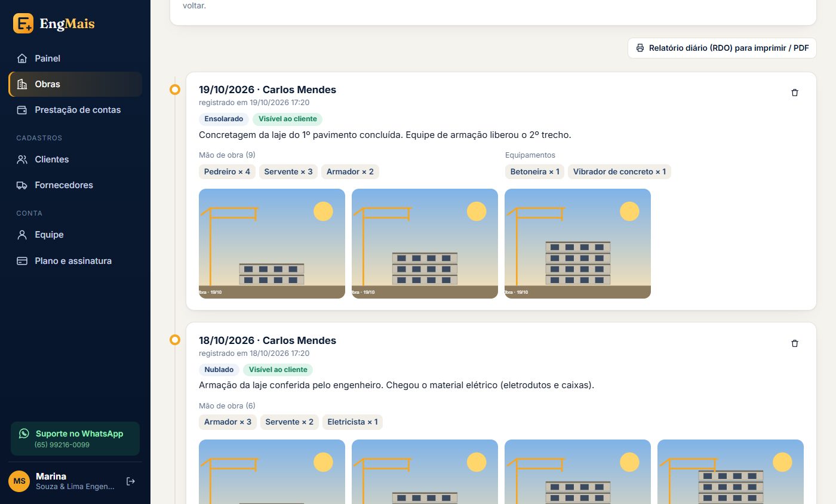Viewport: 836px width, 504px height.
Task: Click the Armação da laje description text
Action: (x=397, y=385)
